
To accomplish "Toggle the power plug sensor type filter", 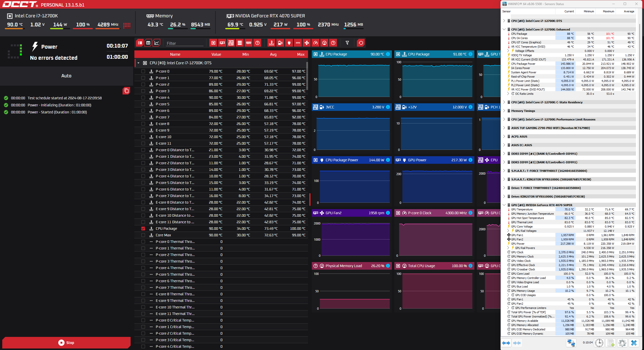I will click(289, 43).
